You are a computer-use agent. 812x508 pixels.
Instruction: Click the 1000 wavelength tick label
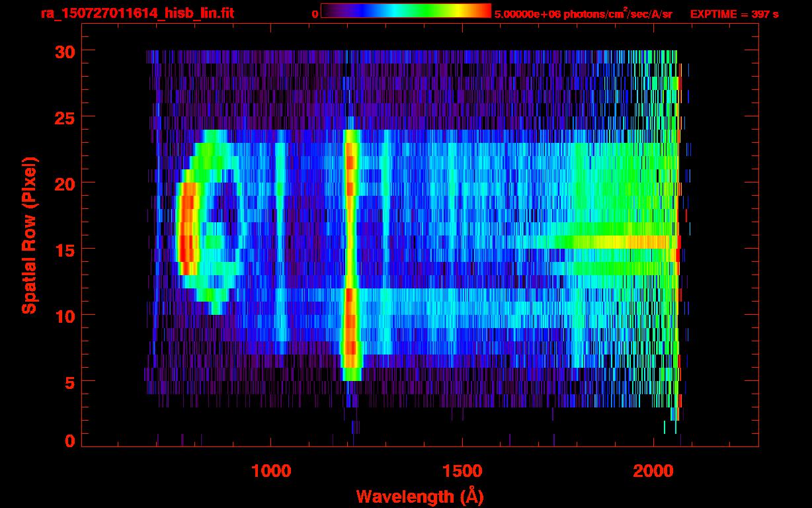click(x=271, y=471)
